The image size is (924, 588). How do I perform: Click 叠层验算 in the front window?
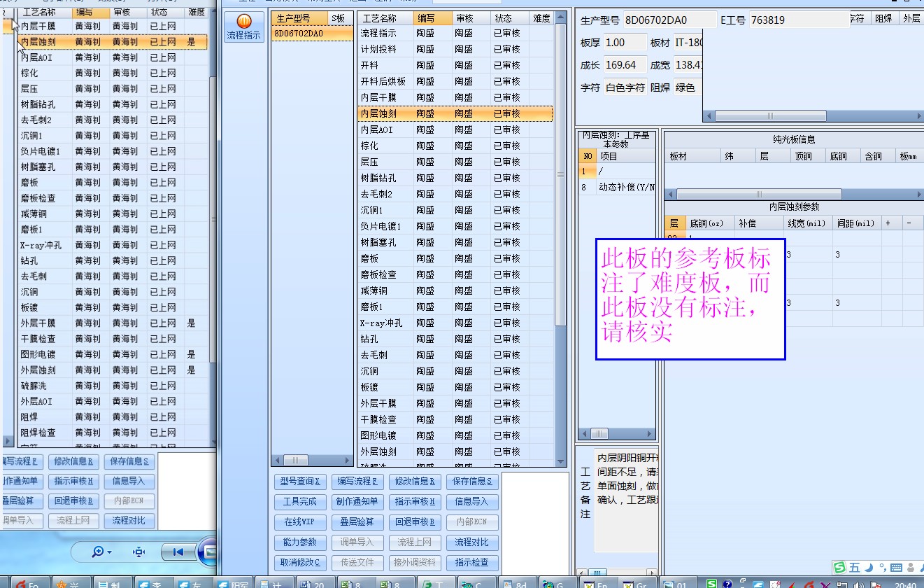[x=357, y=522]
